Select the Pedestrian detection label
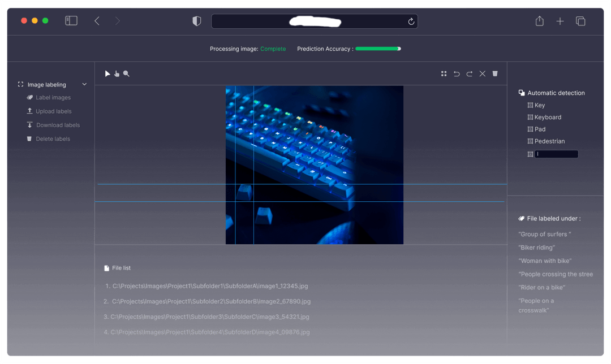 point(549,141)
